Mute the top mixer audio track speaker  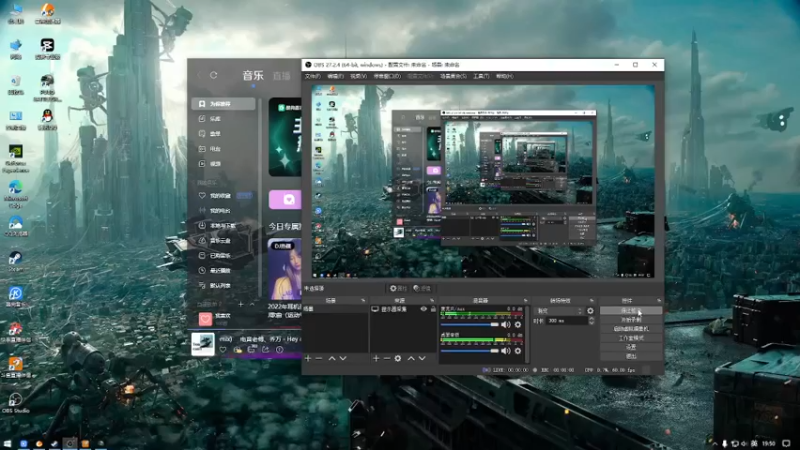pyautogui.click(x=506, y=324)
